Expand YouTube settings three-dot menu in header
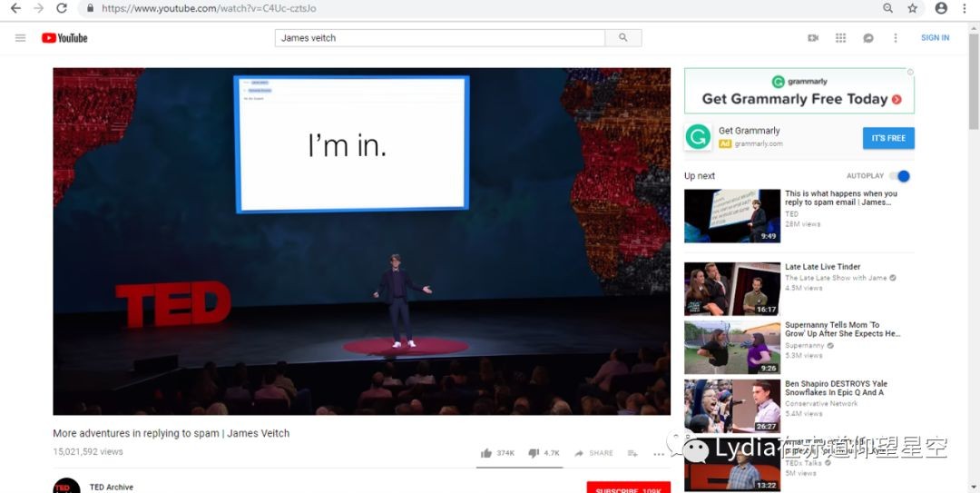 895,38
